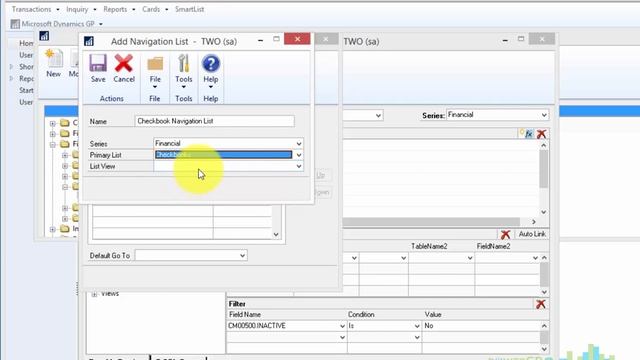Open the Transactions menu
The height and width of the screenshot is (360, 640).
coord(31,9)
